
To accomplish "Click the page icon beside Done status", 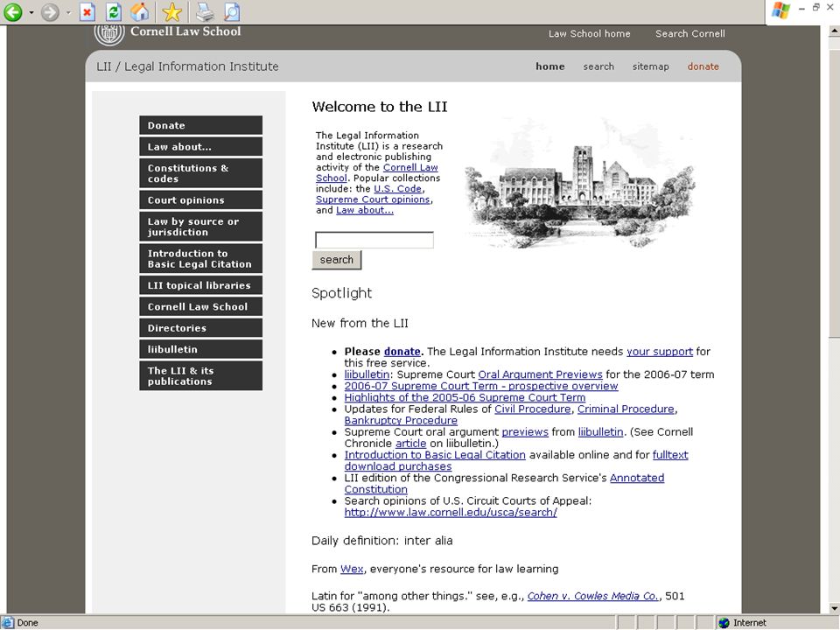I will (x=8, y=622).
